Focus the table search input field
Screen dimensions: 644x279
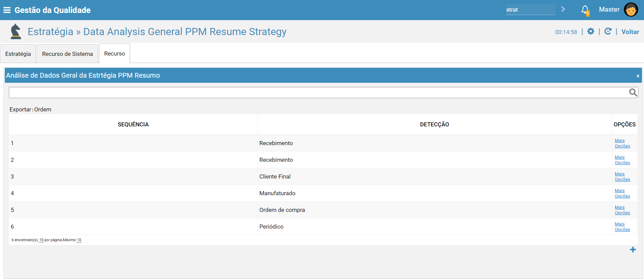coord(319,92)
